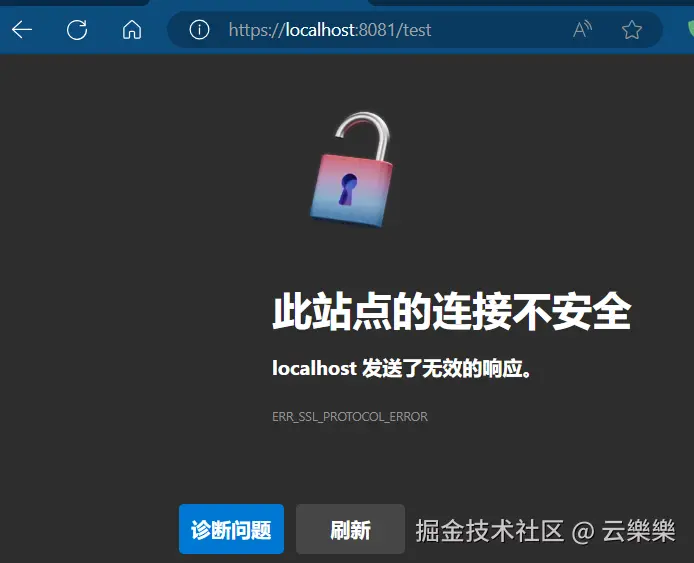This screenshot has height=563, width=694.
Task: Click the word localhost in address bar
Action: click(320, 30)
